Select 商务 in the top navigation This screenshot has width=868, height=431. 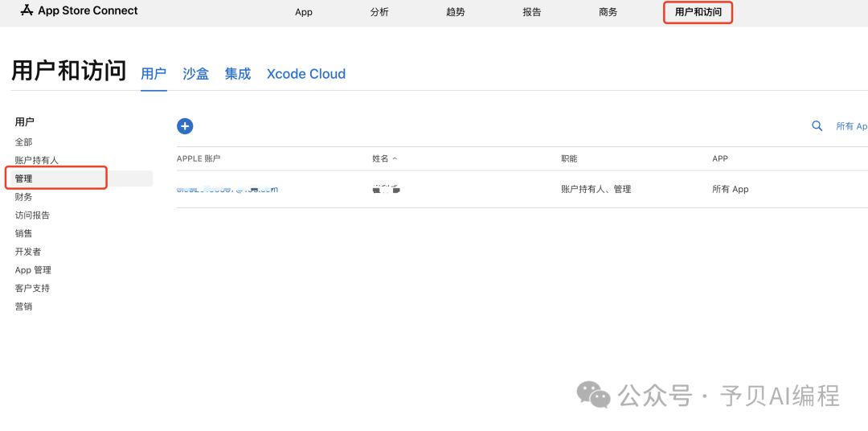[x=608, y=13]
